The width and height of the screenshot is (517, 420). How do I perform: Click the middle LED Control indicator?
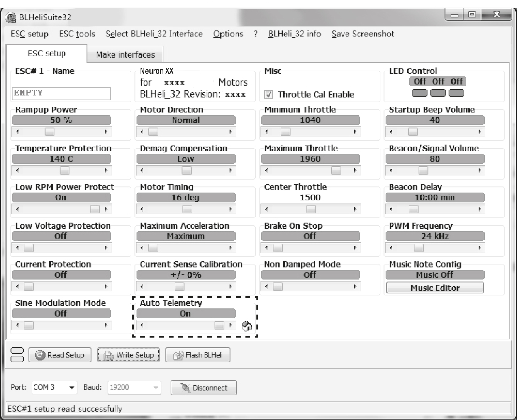438,93
